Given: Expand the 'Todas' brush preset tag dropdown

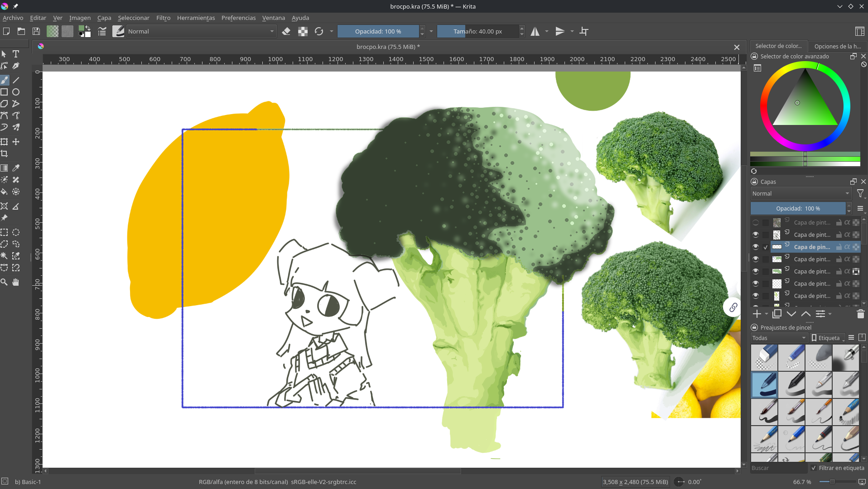Looking at the screenshot, I should click(x=779, y=338).
